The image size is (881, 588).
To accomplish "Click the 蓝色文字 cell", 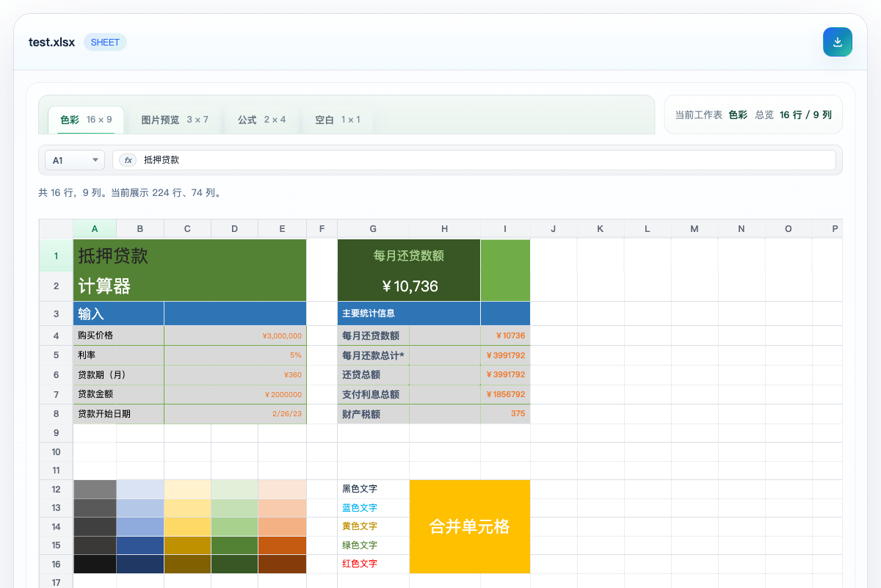I will (373, 508).
